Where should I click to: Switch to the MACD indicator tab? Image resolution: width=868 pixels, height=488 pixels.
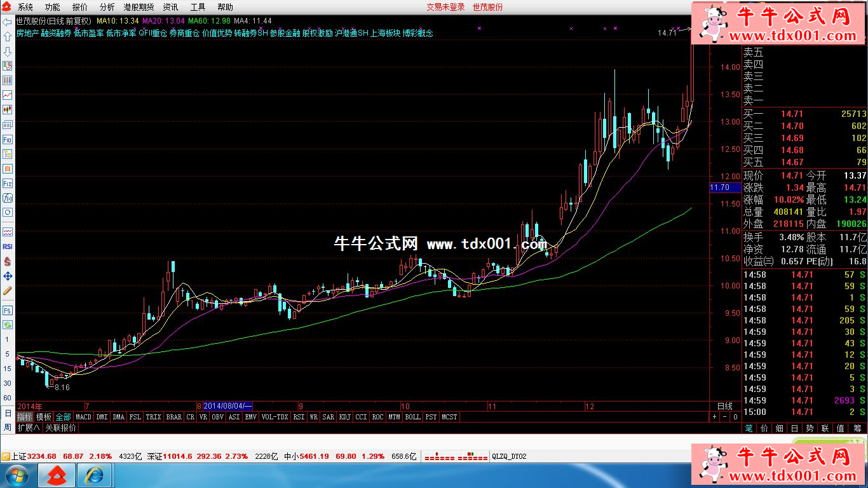tap(83, 417)
